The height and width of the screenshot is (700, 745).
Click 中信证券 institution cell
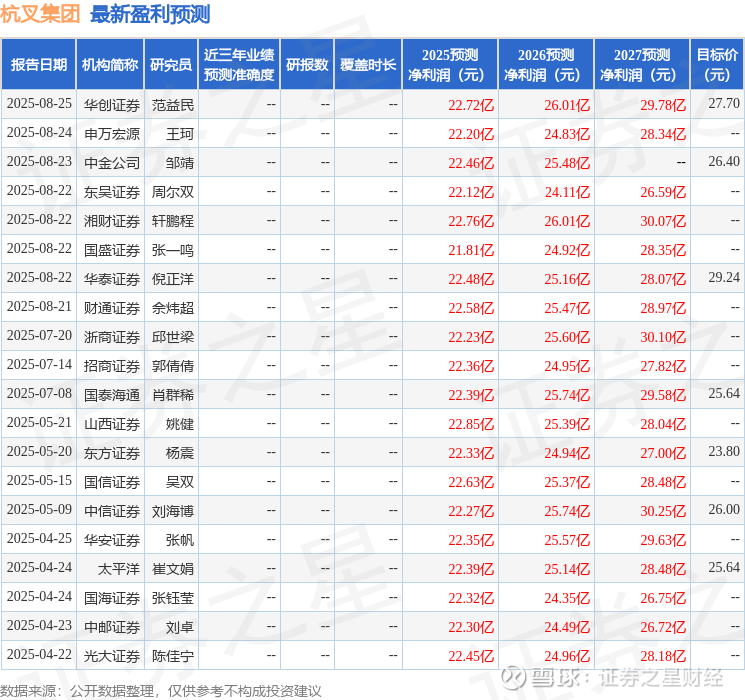112,511
